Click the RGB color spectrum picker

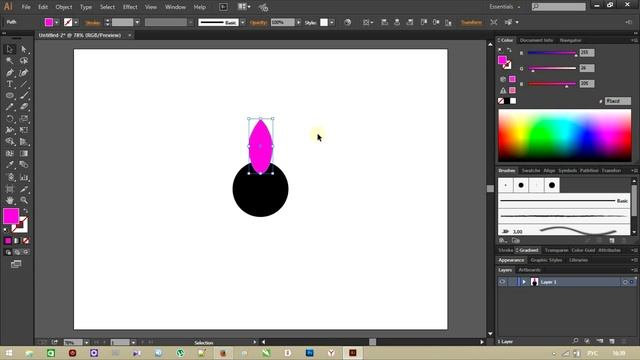coord(564,136)
